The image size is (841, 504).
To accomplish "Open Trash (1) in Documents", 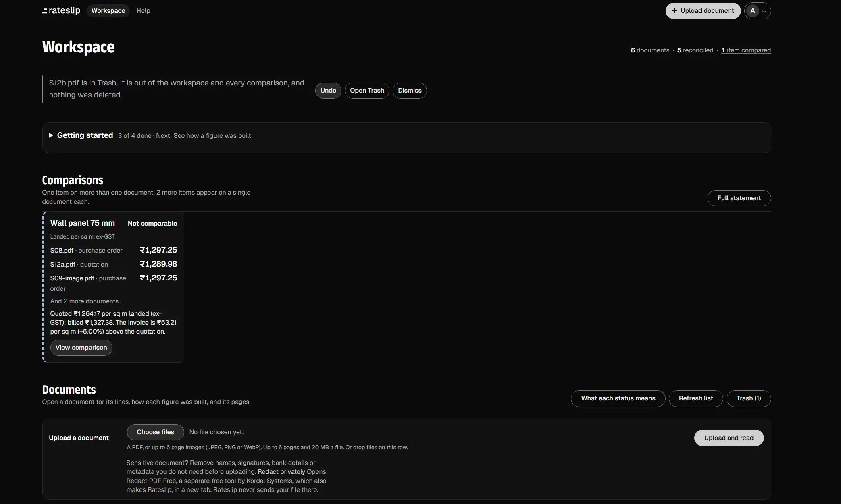I will 749,398.
